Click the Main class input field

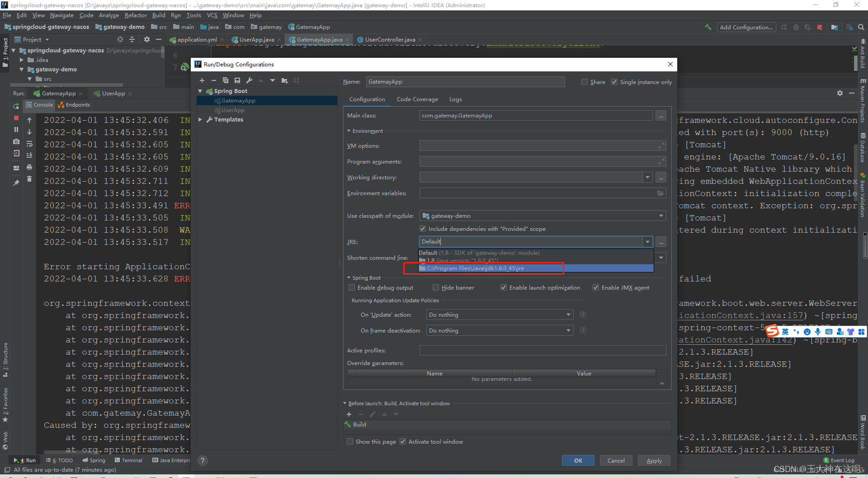[536, 116]
